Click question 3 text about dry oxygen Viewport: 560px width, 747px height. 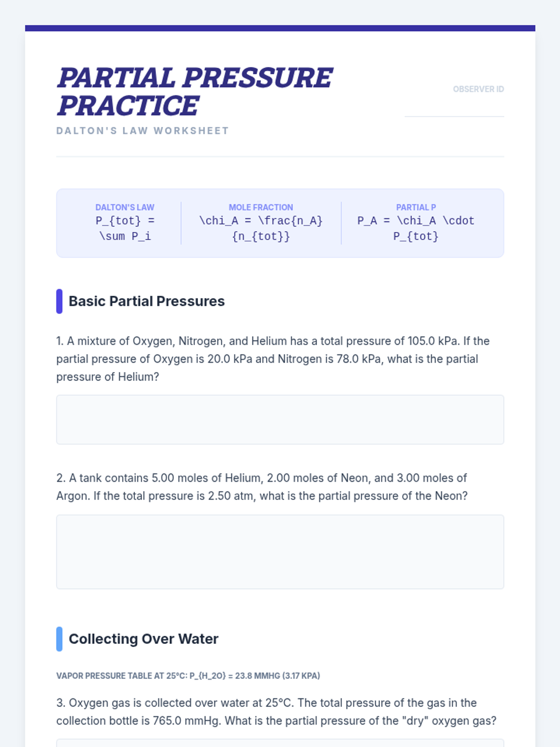click(x=276, y=712)
